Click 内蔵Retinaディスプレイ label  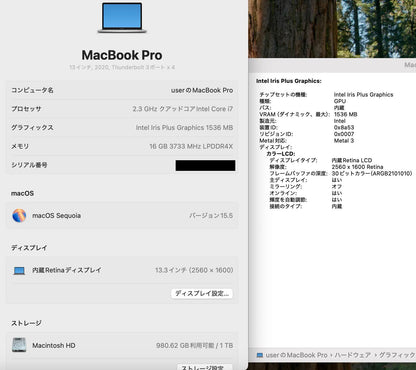pos(67,270)
